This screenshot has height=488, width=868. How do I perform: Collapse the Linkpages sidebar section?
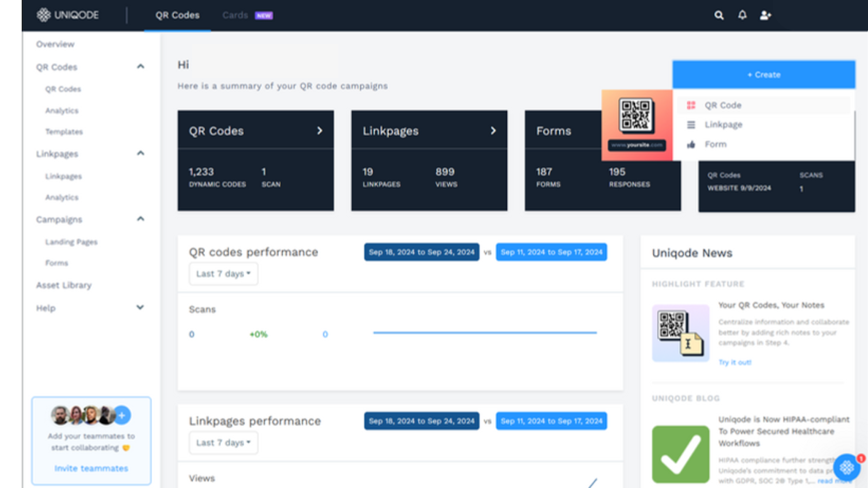coord(141,153)
